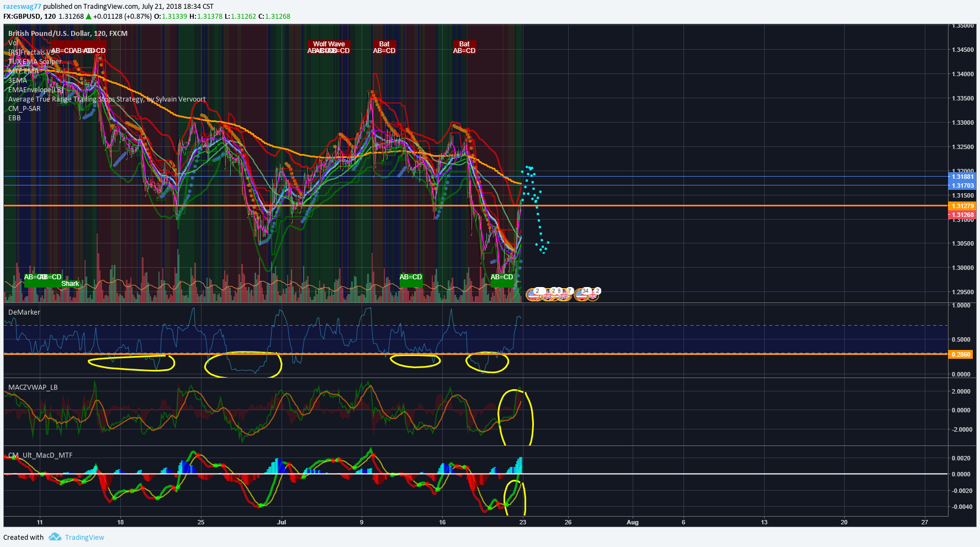
Task: Select the TUX EMA Scalper indicator legend
Action: tap(35, 61)
